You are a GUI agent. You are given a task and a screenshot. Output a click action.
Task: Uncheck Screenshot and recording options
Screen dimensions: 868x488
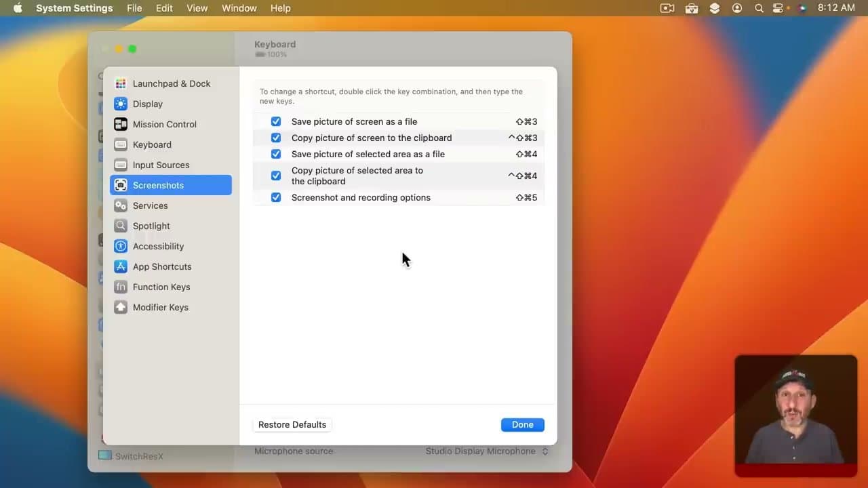276,197
